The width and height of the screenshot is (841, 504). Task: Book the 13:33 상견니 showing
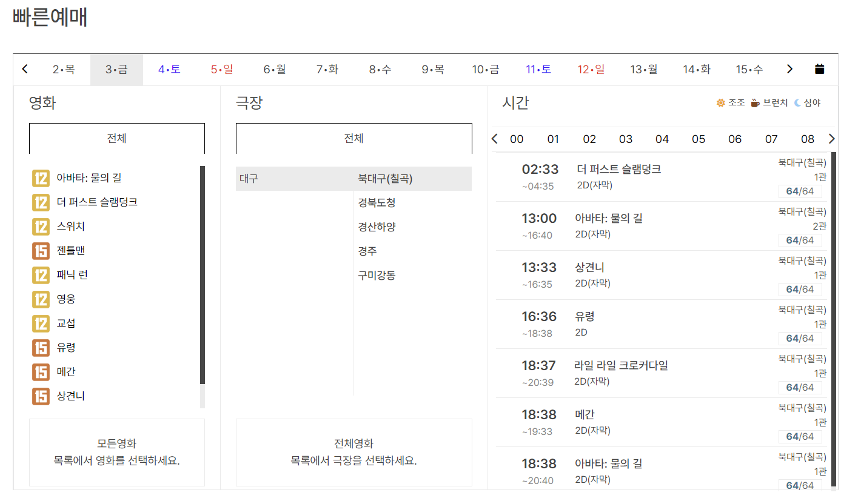pyautogui.click(x=662, y=275)
